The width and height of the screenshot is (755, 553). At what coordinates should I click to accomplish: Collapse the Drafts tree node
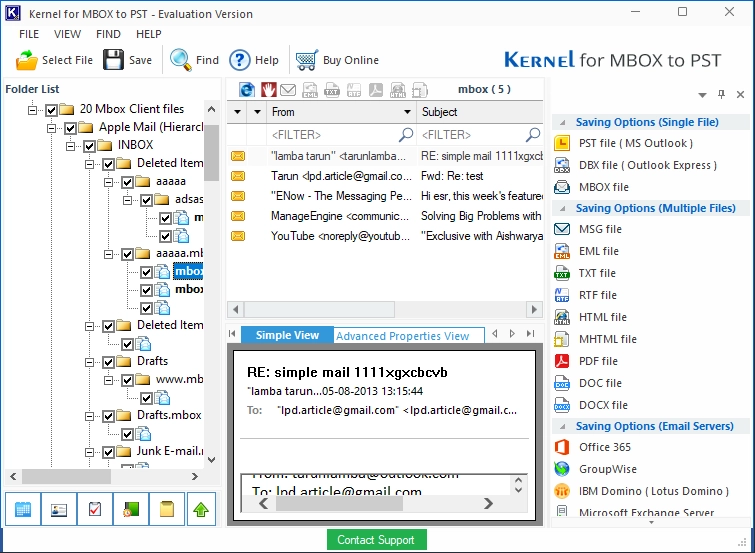pos(90,362)
